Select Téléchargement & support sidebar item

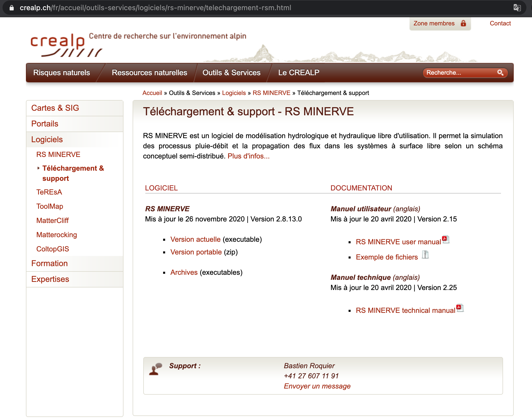pos(73,173)
